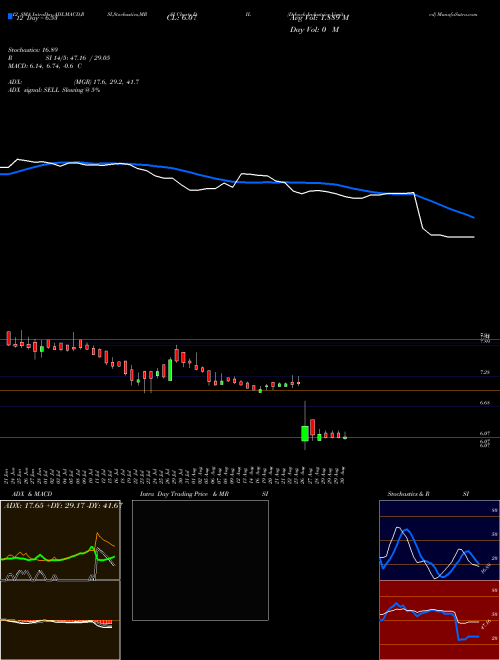Viewport: 500px width, 660px height.
Task: Select the 'CL: 6.07' closing price text
Action: coord(182,18)
